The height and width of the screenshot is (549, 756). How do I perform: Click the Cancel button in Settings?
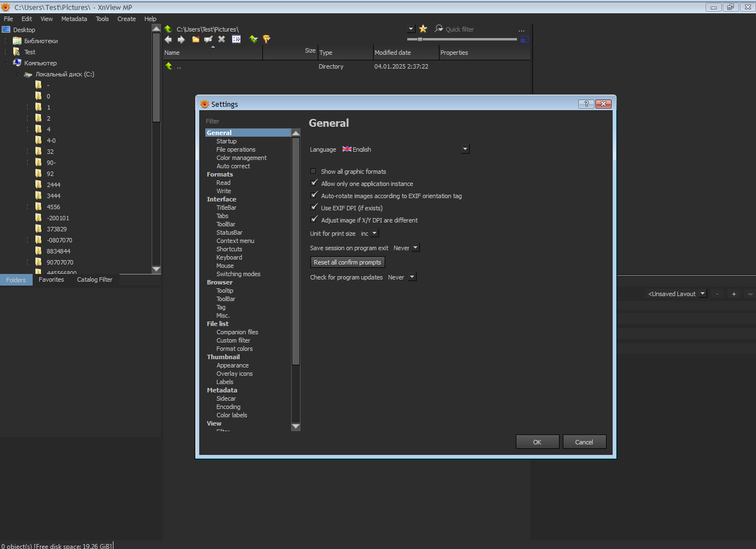click(584, 442)
